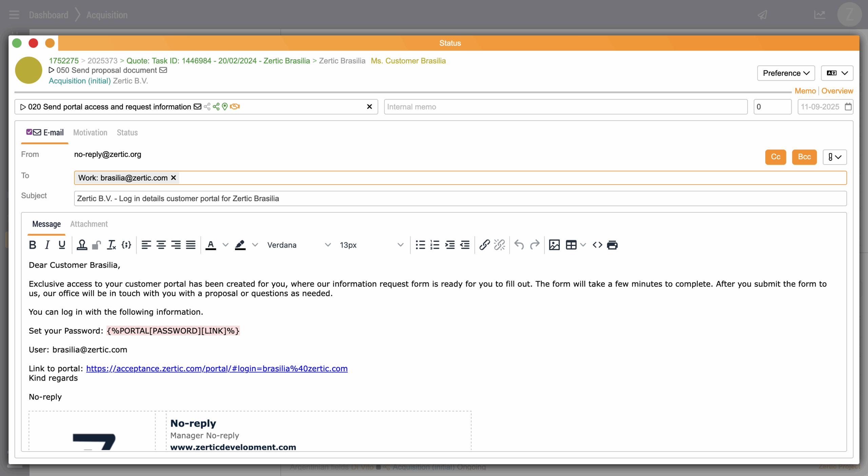Expand the Preference dropdown
The image size is (868, 476).
click(786, 73)
